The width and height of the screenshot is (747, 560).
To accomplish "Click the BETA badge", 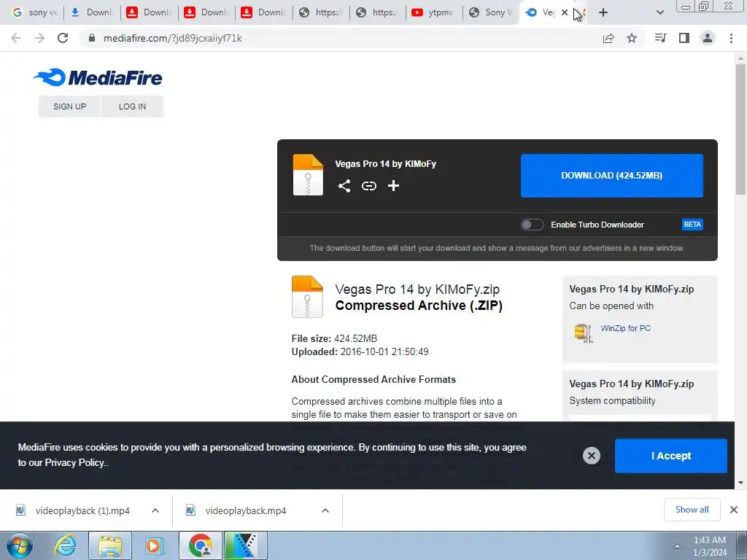I will [692, 225].
